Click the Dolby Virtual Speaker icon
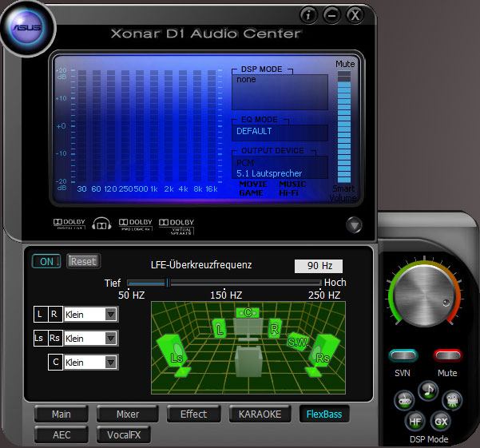The width and height of the screenshot is (480, 448). (177, 227)
